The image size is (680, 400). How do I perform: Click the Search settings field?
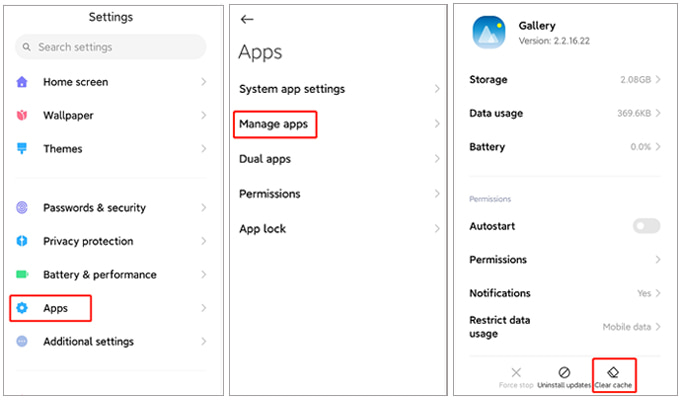(110, 47)
